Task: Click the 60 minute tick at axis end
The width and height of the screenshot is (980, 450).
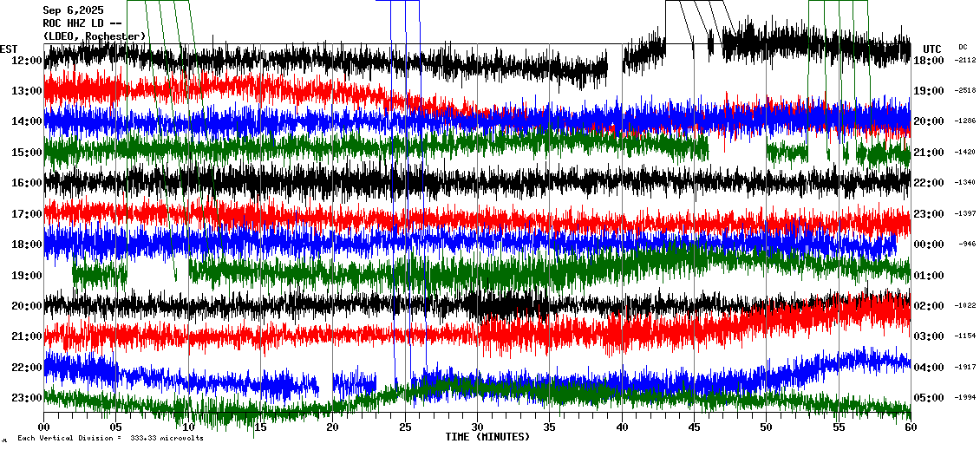Action: [x=910, y=427]
